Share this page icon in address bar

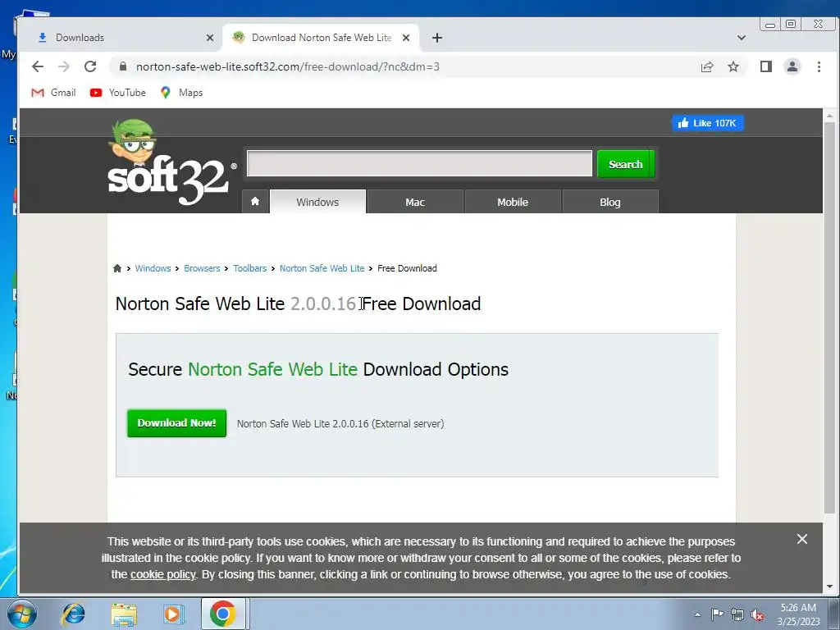coord(707,66)
